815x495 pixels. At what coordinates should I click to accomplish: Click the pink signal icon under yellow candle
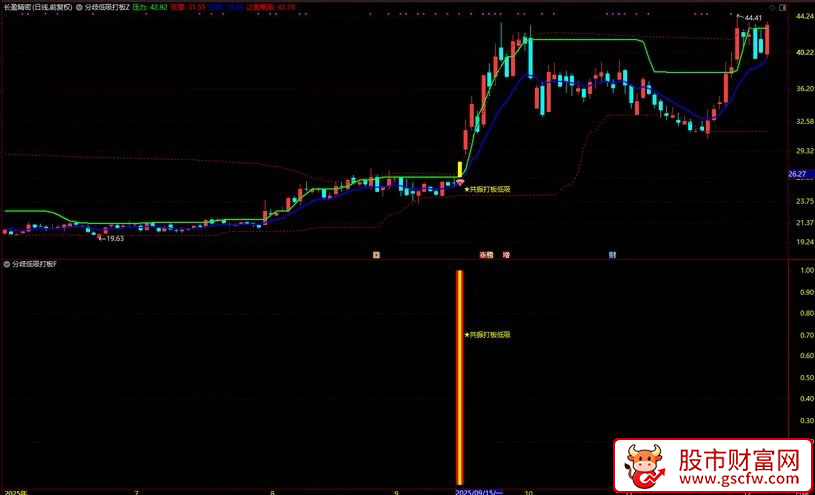[x=460, y=183]
